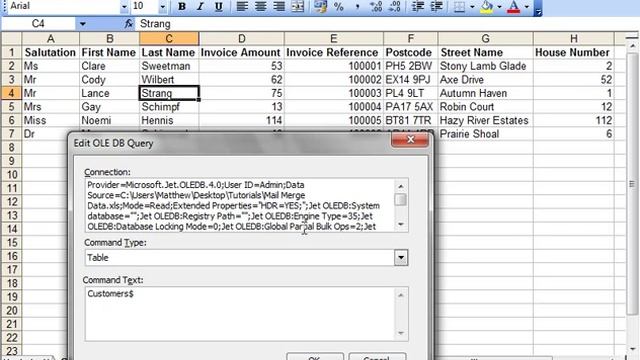640x360 pixels.
Task: Apply red font color
Action: (x=513, y=7)
